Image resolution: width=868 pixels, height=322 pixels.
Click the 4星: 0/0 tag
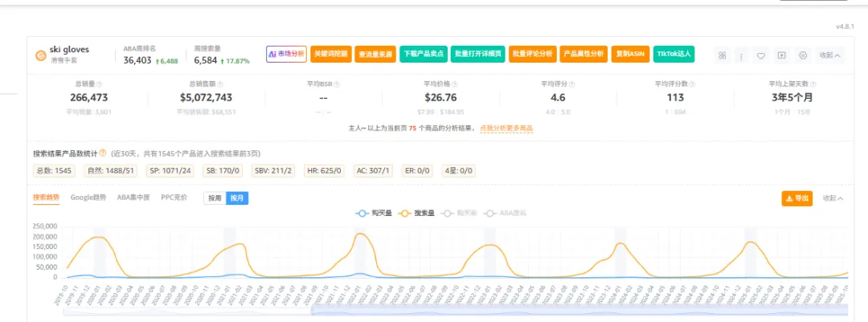(459, 171)
